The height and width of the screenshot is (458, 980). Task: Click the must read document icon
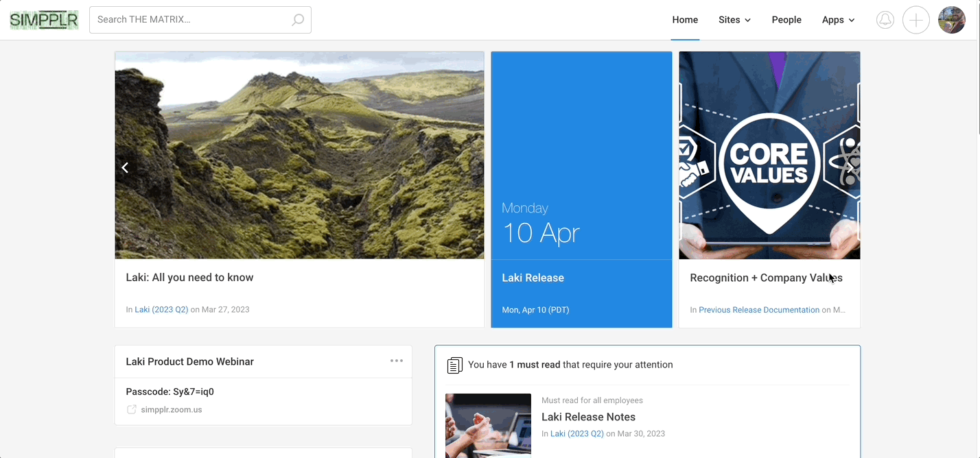(454, 365)
